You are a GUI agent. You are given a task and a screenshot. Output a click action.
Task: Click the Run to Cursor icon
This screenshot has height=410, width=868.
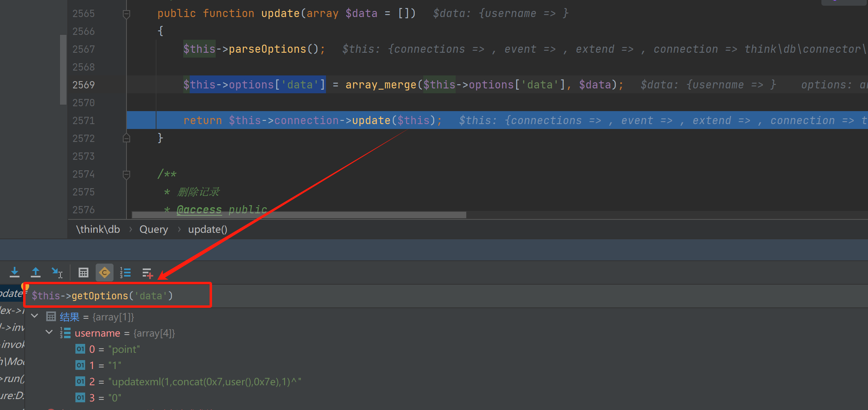pyautogui.click(x=57, y=273)
